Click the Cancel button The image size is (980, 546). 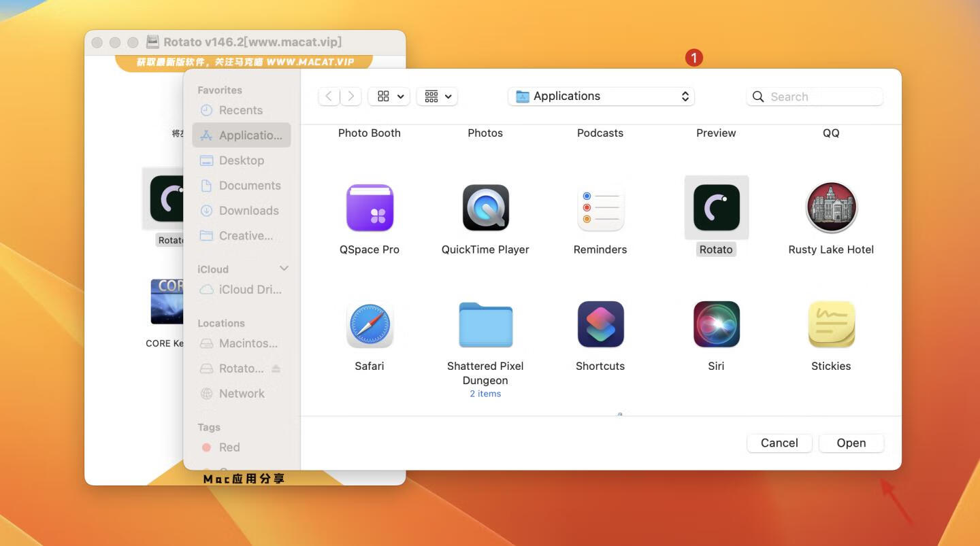[x=779, y=443]
